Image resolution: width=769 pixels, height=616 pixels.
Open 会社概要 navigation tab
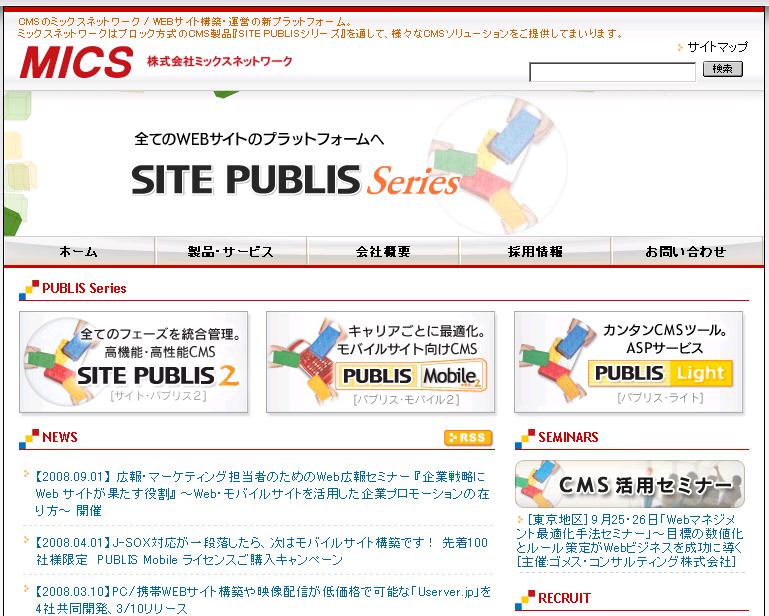point(383,251)
